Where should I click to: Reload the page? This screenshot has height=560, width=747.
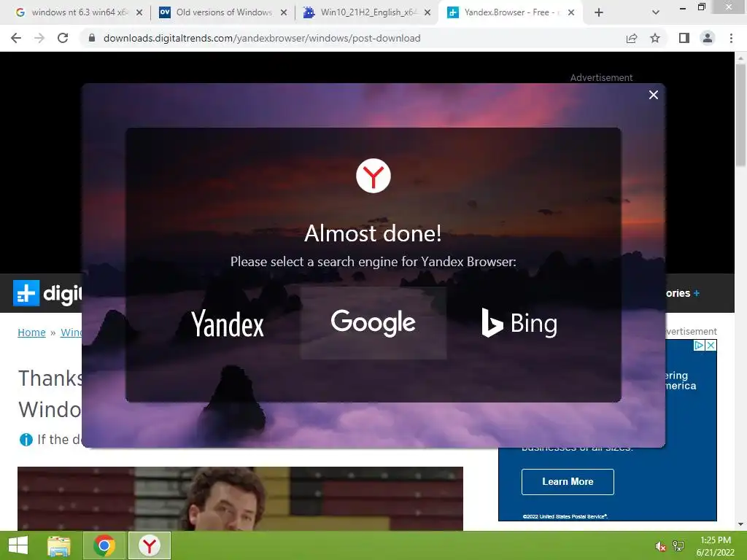pos(63,38)
